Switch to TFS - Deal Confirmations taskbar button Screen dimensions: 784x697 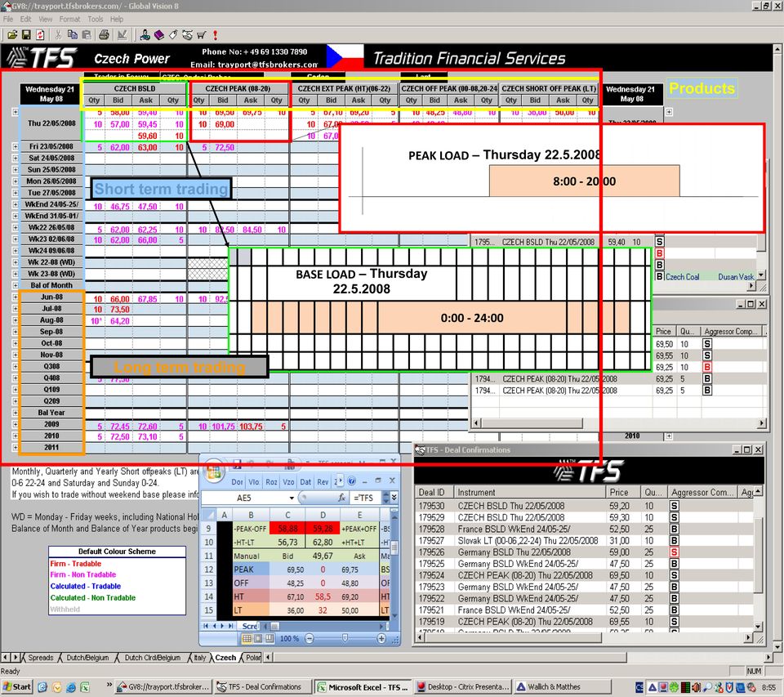[x=263, y=687]
